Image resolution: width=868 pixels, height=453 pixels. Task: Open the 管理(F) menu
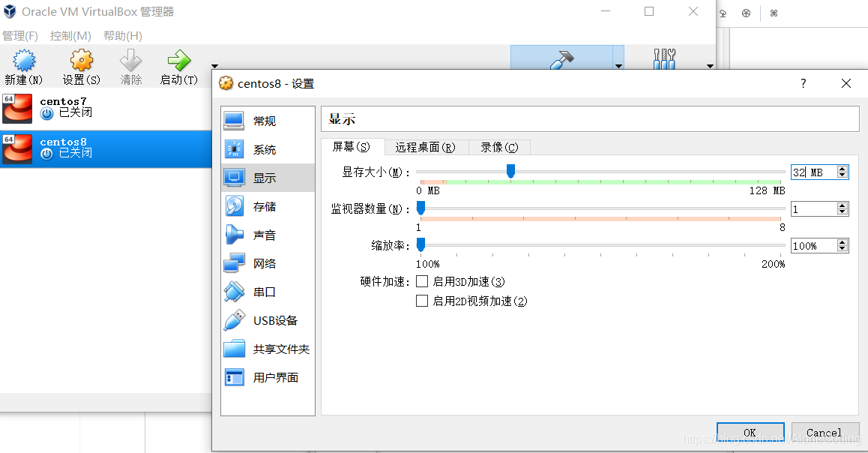coord(20,36)
